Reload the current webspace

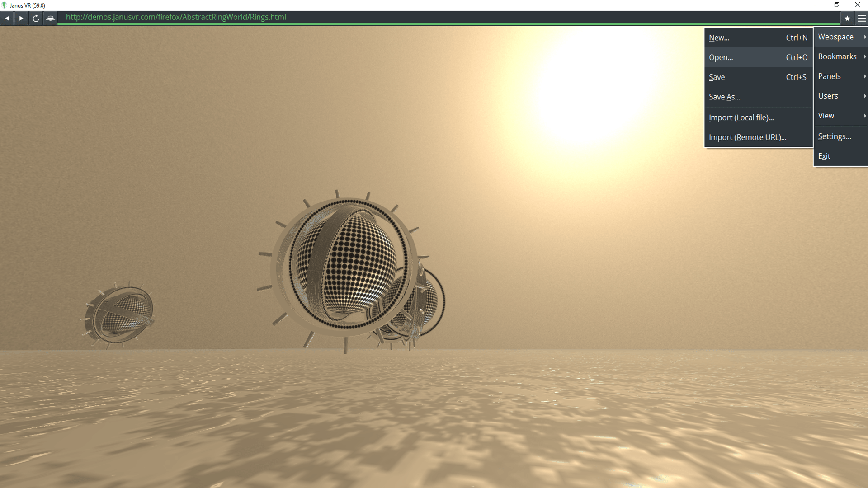point(36,19)
